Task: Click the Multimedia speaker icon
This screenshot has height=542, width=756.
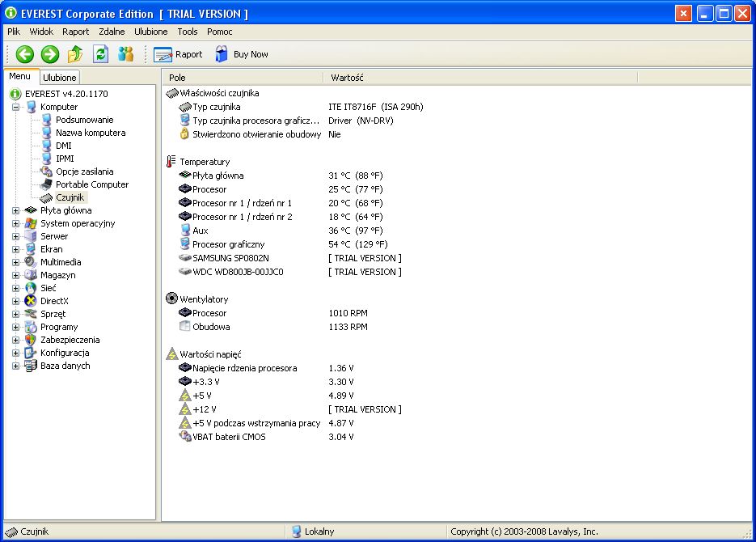Action: pos(31,262)
